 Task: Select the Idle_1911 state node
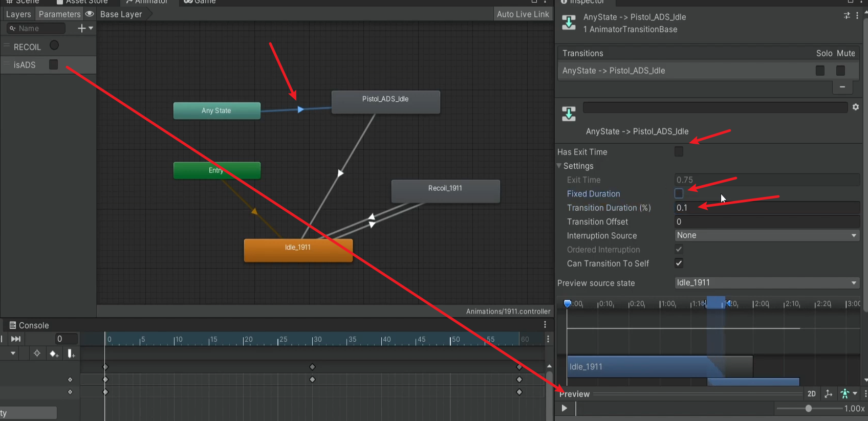tap(298, 250)
